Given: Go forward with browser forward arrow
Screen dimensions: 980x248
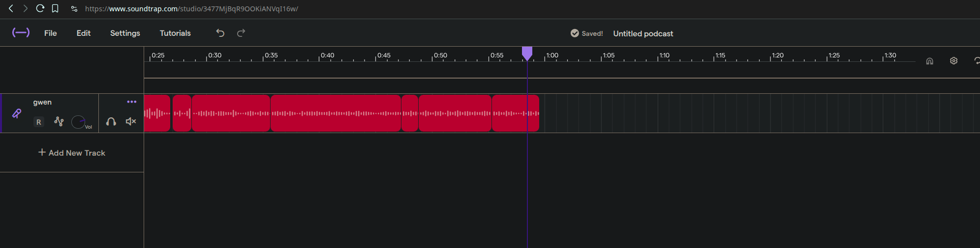Looking at the screenshot, I should point(26,8).
